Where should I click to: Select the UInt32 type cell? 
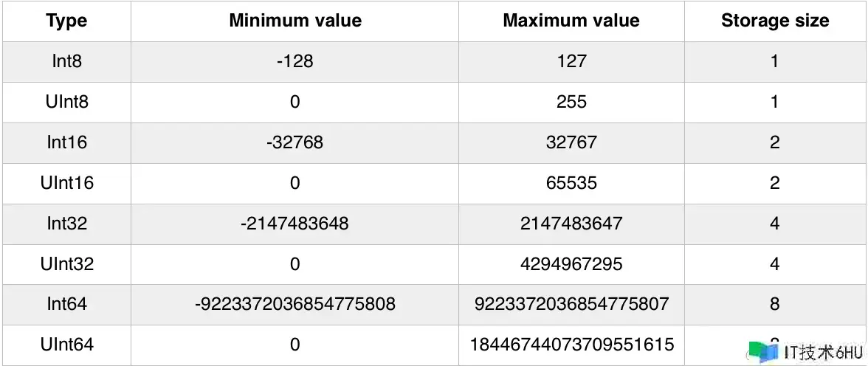pos(66,264)
